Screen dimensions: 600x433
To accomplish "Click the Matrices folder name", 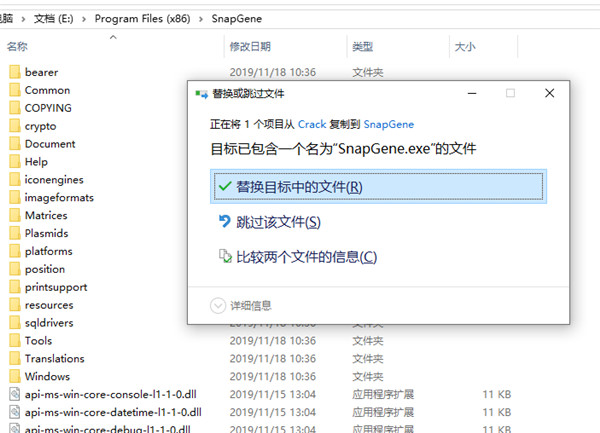I will [46, 215].
